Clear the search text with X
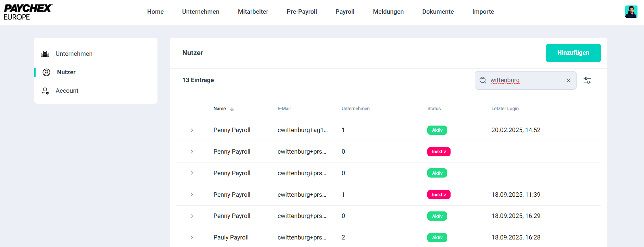This screenshot has width=644, height=247. pos(568,80)
